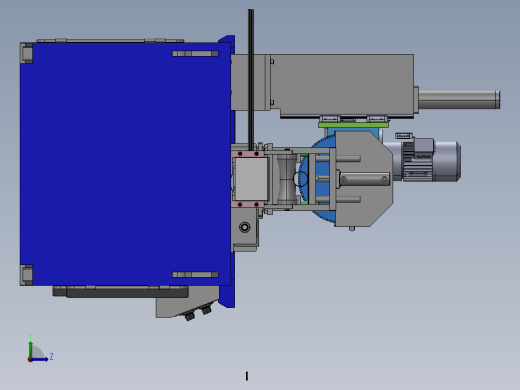Pick the grey octagonal blade guard plate
Image resolution: width=520 pixels, height=390 pixels.
[x=364, y=179]
